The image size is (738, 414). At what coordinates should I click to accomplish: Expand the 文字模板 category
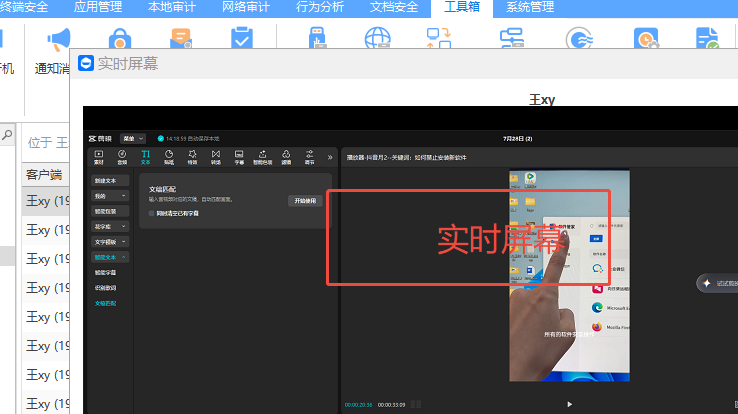[x=110, y=242]
